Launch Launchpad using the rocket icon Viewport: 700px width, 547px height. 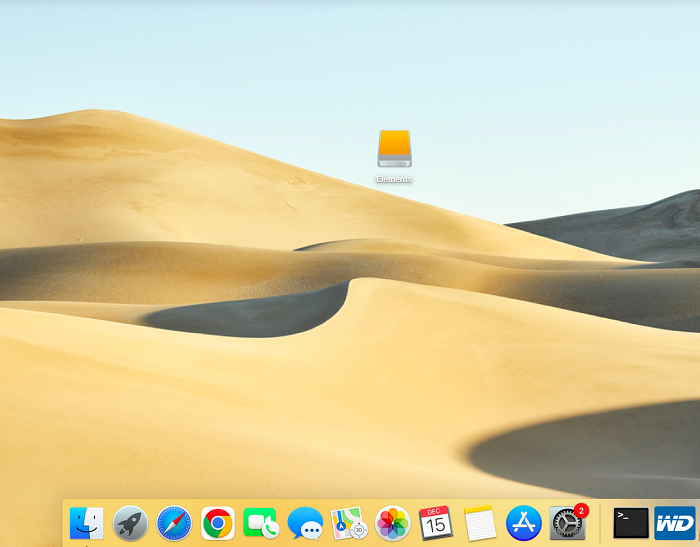(130, 523)
